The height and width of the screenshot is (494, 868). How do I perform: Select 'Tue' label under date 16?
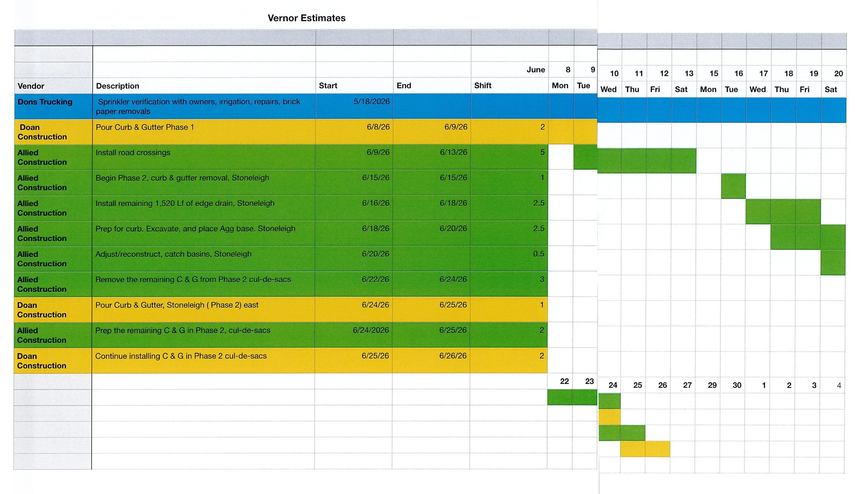[x=731, y=90]
